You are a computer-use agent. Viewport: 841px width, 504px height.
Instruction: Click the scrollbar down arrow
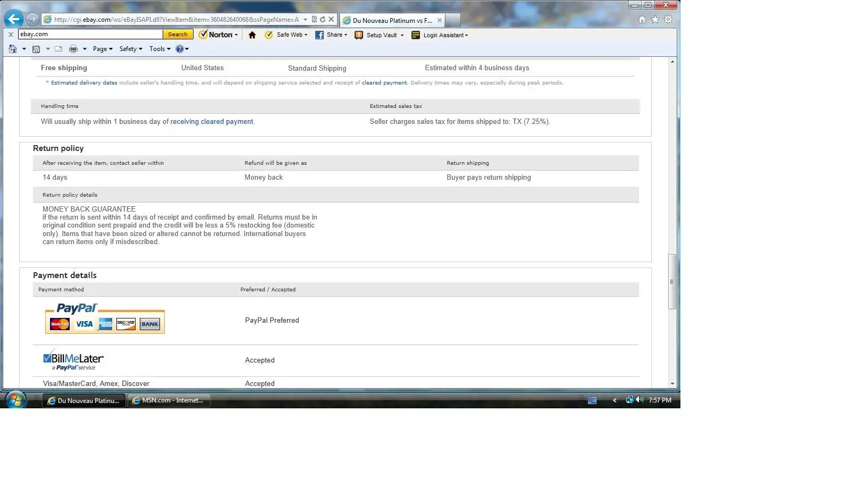pos(672,384)
